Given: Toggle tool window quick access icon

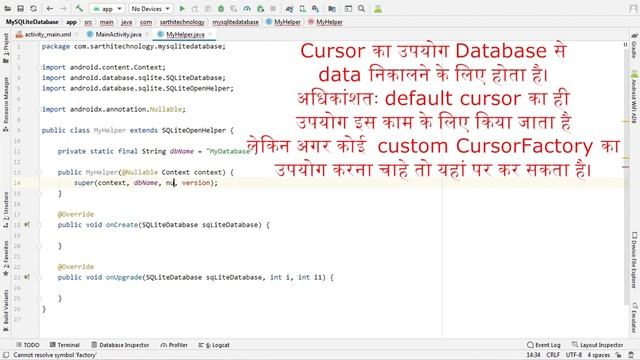Looking at the screenshot, I should pyautogui.click(x=6, y=355).
